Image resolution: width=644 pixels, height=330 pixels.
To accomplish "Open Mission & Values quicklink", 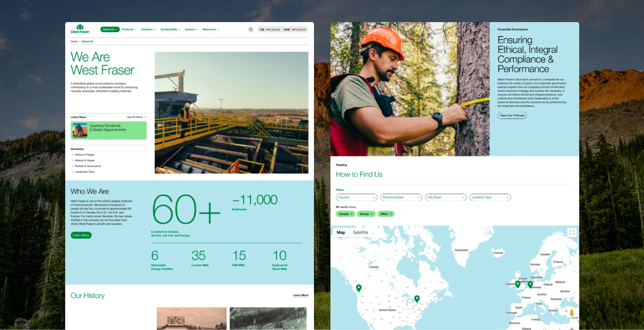I will coord(85,160).
